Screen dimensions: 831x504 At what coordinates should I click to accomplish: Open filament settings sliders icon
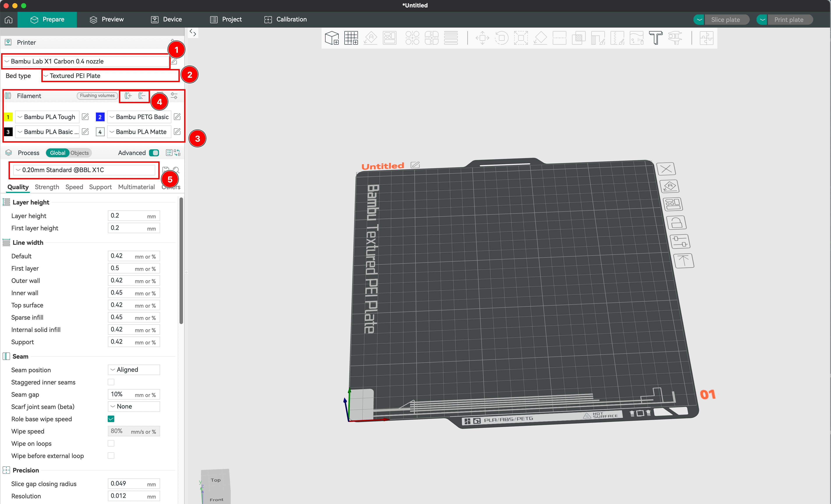point(174,96)
